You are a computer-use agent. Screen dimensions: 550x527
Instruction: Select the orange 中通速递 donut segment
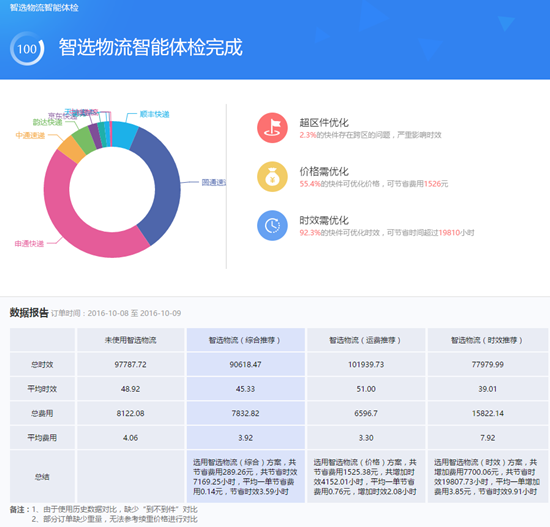click(73, 150)
